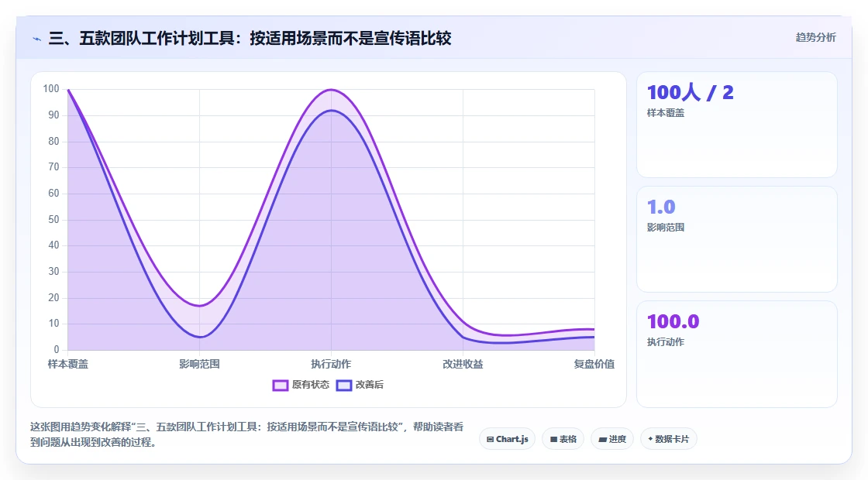Click the 影响范围 x-axis label
Viewport: 868px width, 480px height.
click(199, 364)
